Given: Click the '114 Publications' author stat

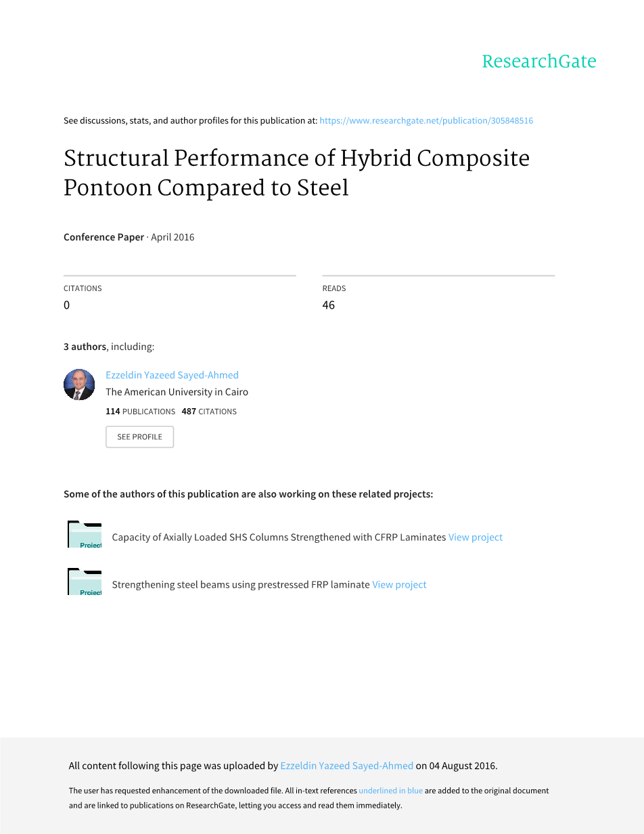Looking at the screenshot, I should pyautogui.click(x=140, y=412).
